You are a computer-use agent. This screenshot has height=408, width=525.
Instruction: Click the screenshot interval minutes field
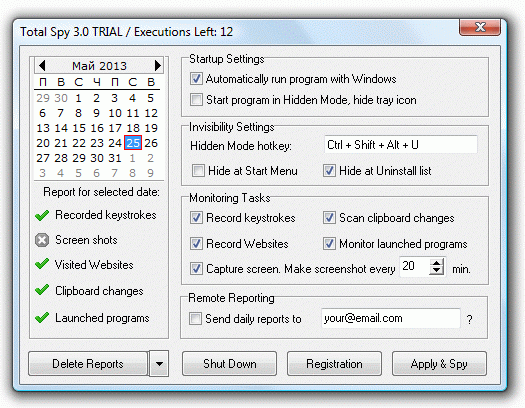(x=415, y=266)
